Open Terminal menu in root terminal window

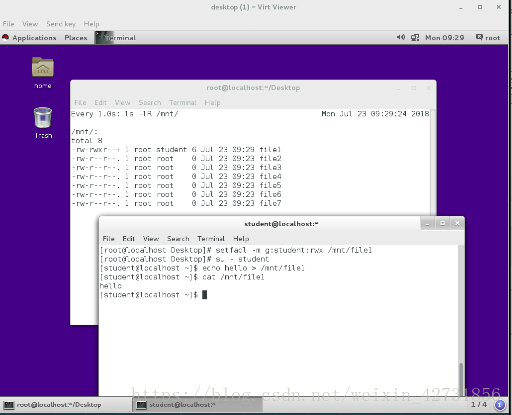click(183, 102)
